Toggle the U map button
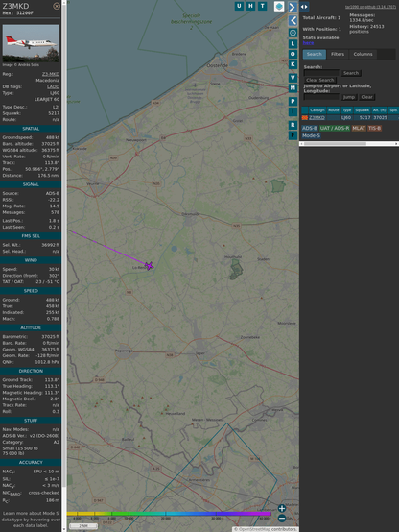Image resolution: width=399 pixels, height=532 pixels. (239, 6)
